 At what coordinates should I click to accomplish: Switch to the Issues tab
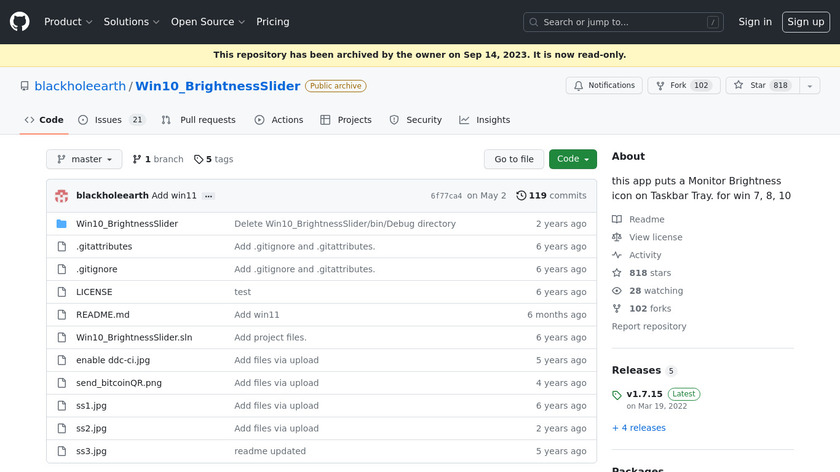tap(110, 120)
